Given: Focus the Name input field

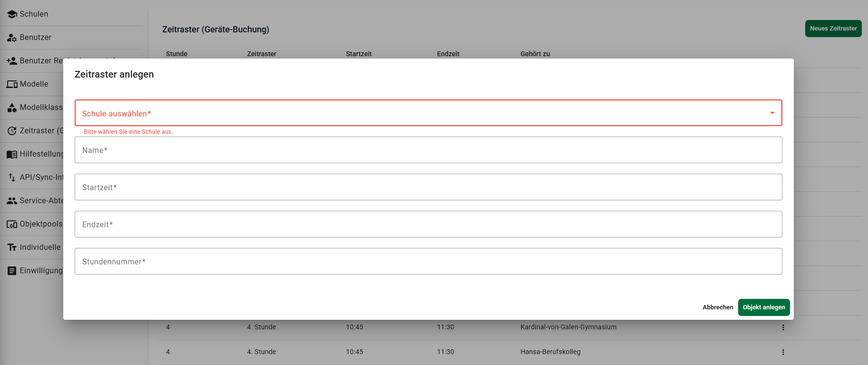Looking at the screenshot, I should coord(428,150).
